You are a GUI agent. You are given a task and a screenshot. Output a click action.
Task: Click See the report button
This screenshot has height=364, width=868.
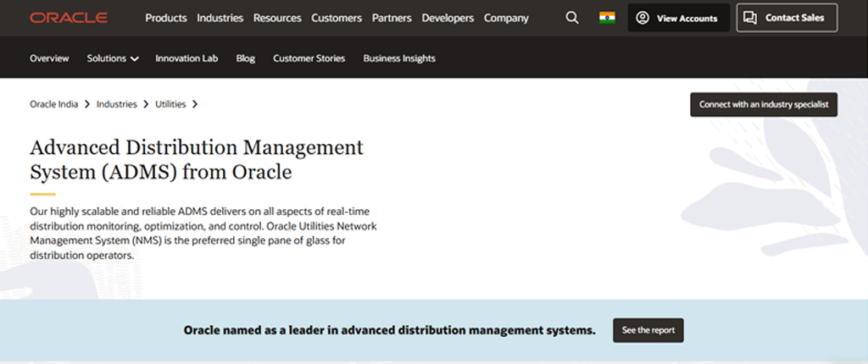pyautogui.click(x=648, y=330)
